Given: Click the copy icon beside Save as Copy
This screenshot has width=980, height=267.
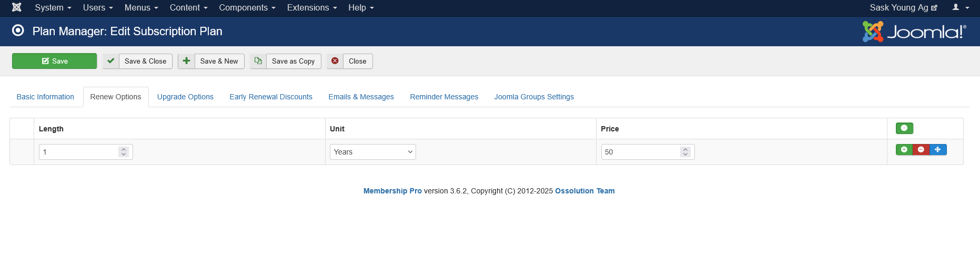Looking at the screenshot, I should click(258, 61).
